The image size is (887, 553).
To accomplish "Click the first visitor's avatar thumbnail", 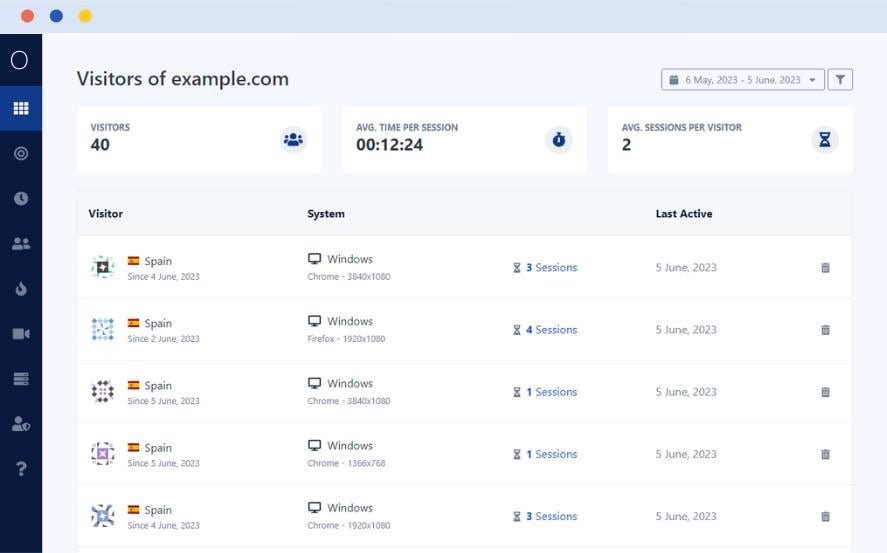I will (x=102, y=268).
